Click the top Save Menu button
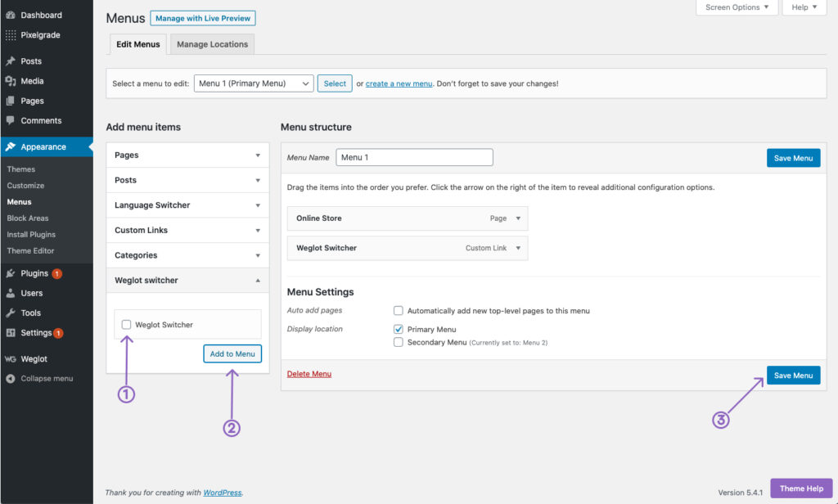 [x=793, y=158]
